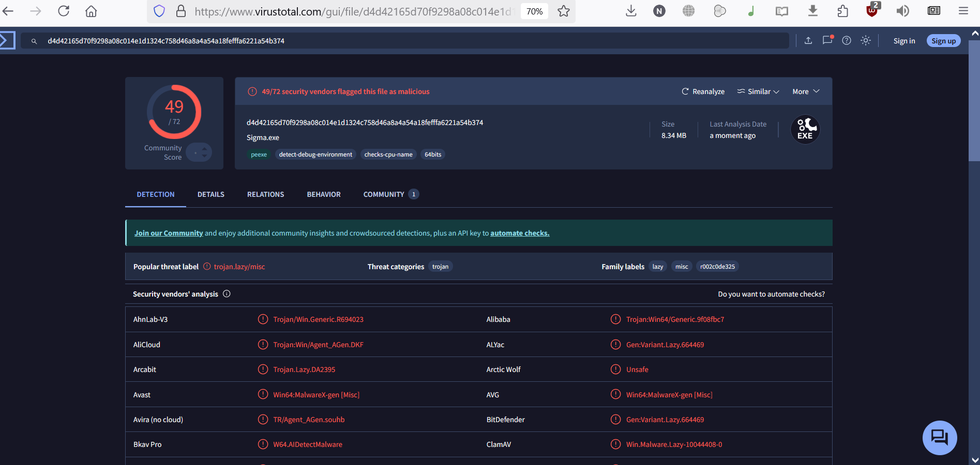
Task: Click the VirusTotal logo icon
Action: (7, 40)
